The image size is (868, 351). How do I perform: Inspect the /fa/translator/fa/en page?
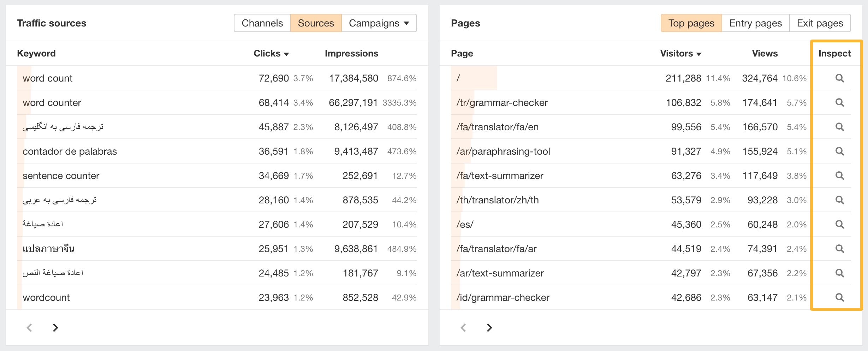coord(839,127)
